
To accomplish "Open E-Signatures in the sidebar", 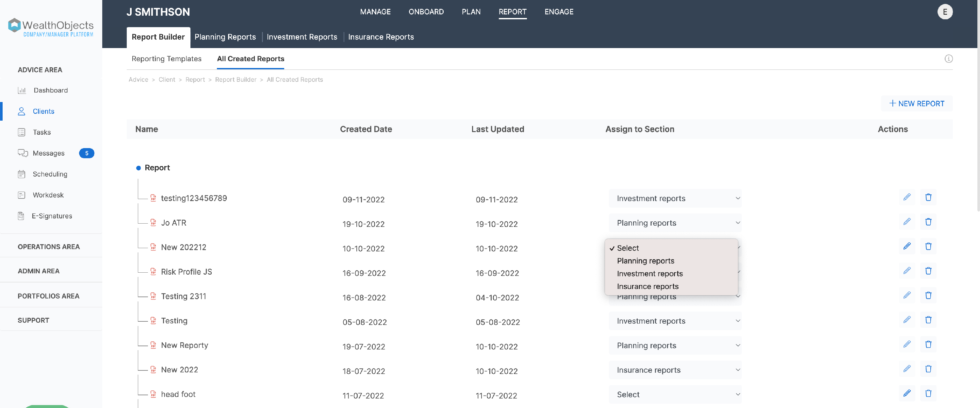I will (x=45, y=216).
